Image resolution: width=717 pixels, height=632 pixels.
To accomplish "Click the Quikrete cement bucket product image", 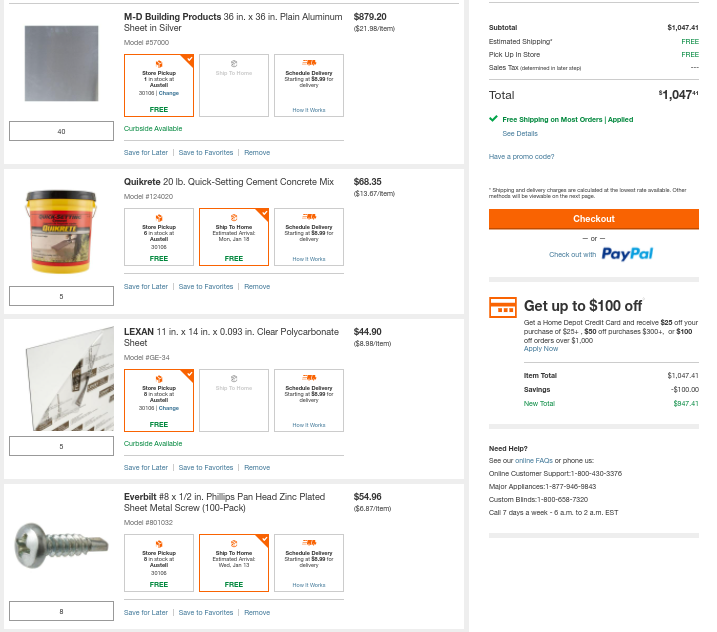I will (61, 229).
